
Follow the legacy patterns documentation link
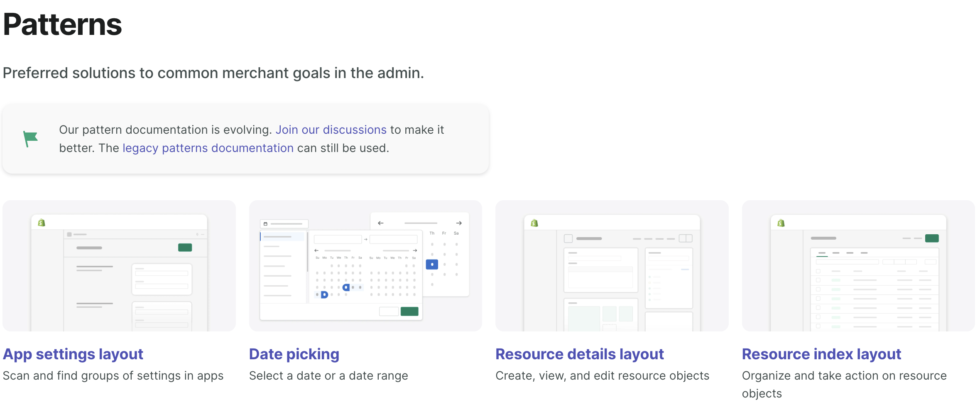[x=208, y=148]
